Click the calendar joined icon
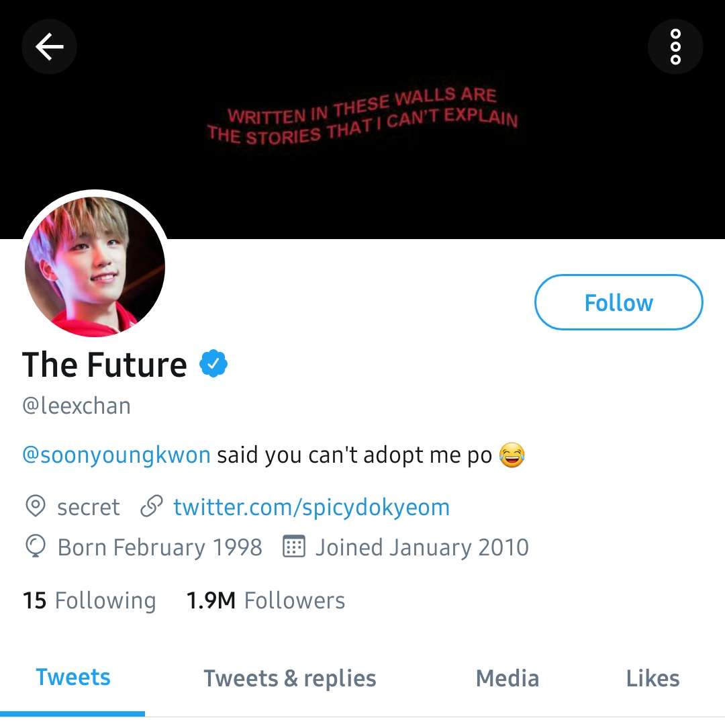The image size is (725, 728). click(294, 546)
